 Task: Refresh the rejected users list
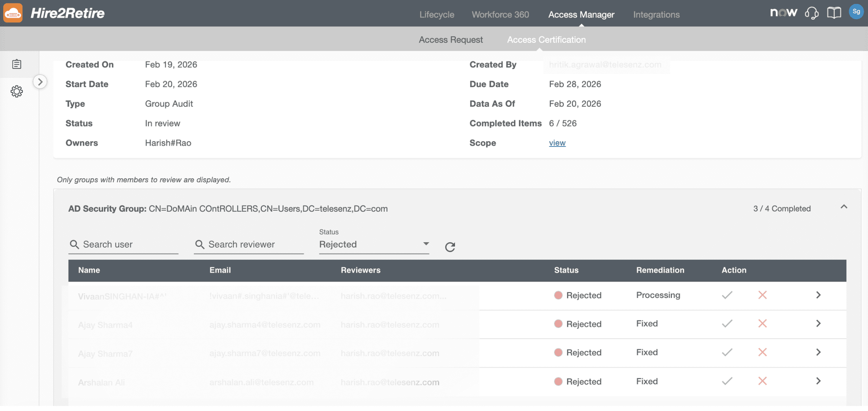450,247
